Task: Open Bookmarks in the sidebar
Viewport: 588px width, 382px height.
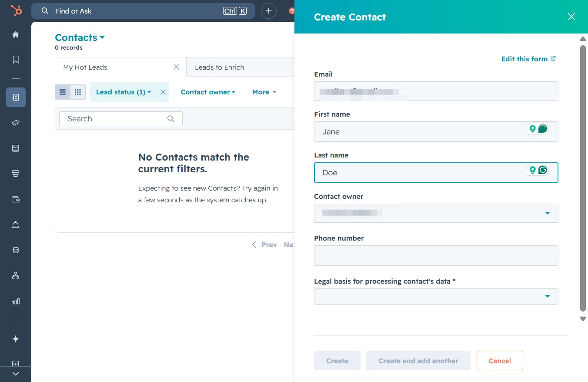Action: [16, 60]
